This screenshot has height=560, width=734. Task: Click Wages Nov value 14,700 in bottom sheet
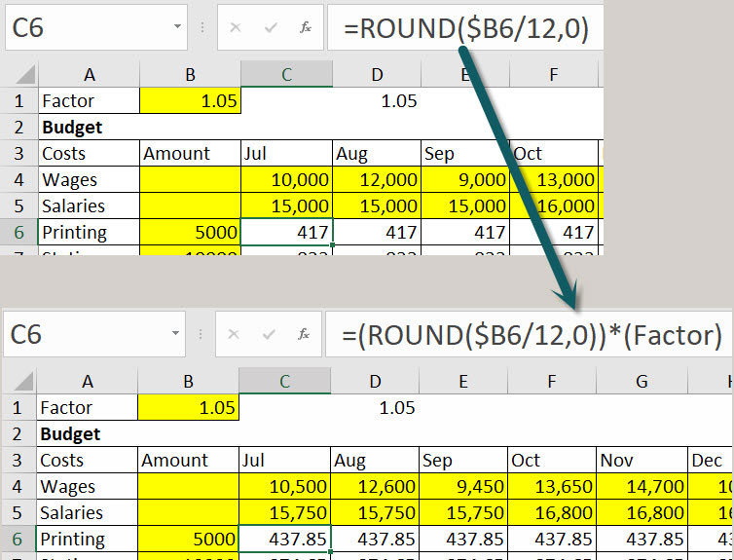[x=642, y=486]
